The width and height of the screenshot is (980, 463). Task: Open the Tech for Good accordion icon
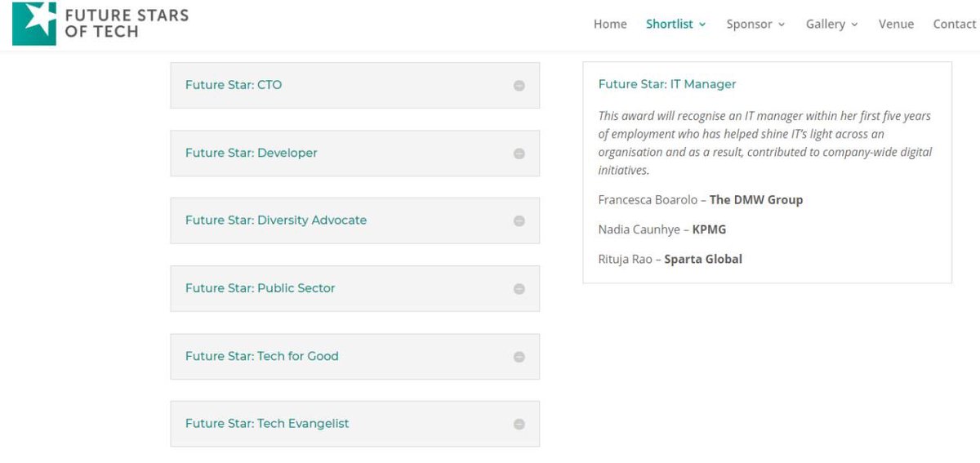pyautogui.click(x=519, y=357)
